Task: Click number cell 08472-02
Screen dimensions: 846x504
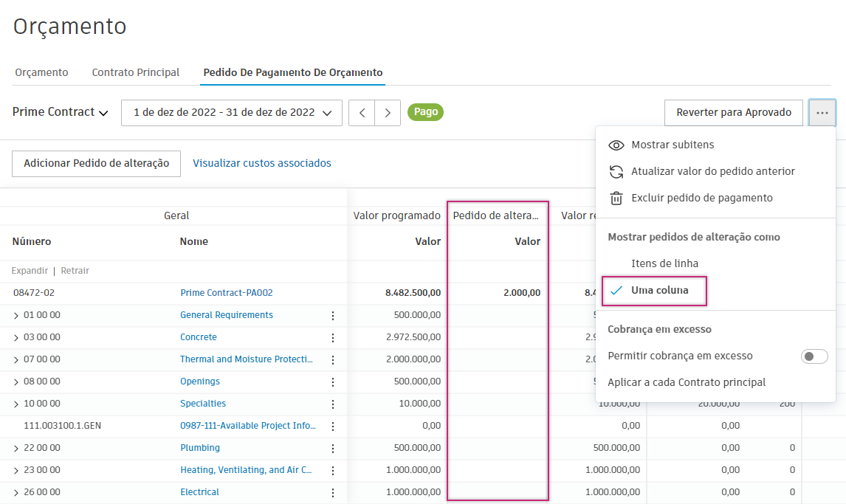Action: (x=34, y=293)
